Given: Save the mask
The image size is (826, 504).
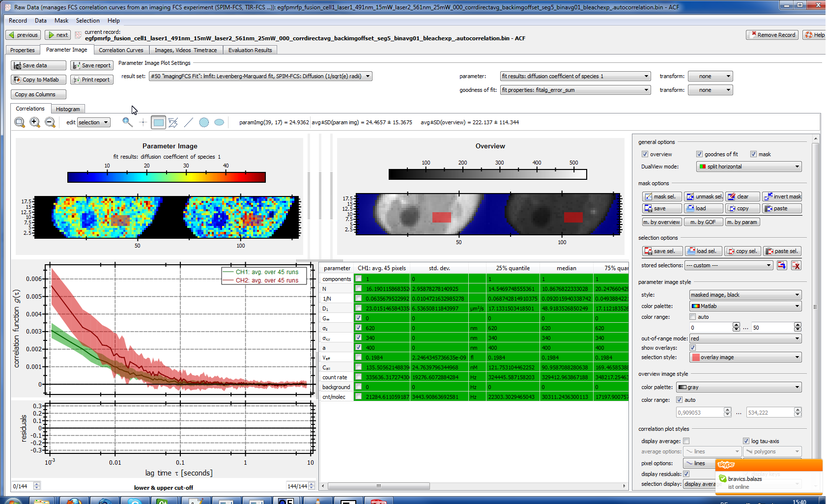Looking at the screenshot, I should (x=661, y=208).
